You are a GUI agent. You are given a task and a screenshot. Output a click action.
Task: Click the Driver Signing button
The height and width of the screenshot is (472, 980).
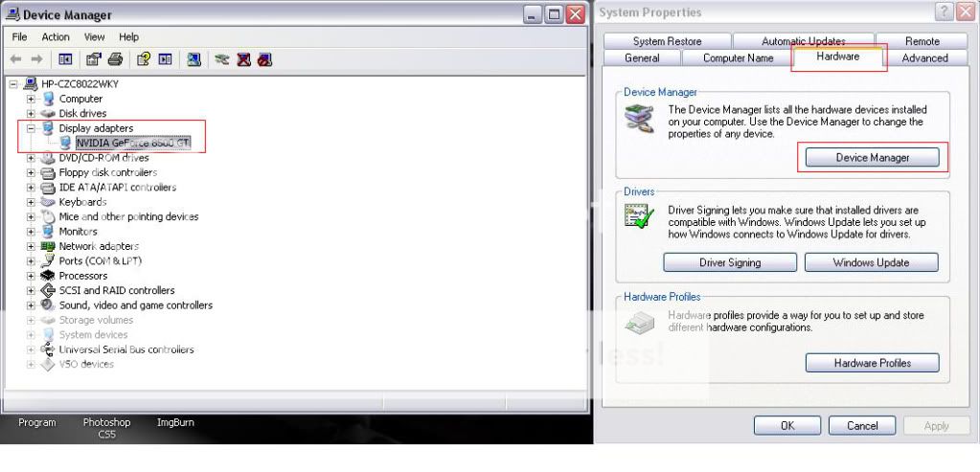730,262
